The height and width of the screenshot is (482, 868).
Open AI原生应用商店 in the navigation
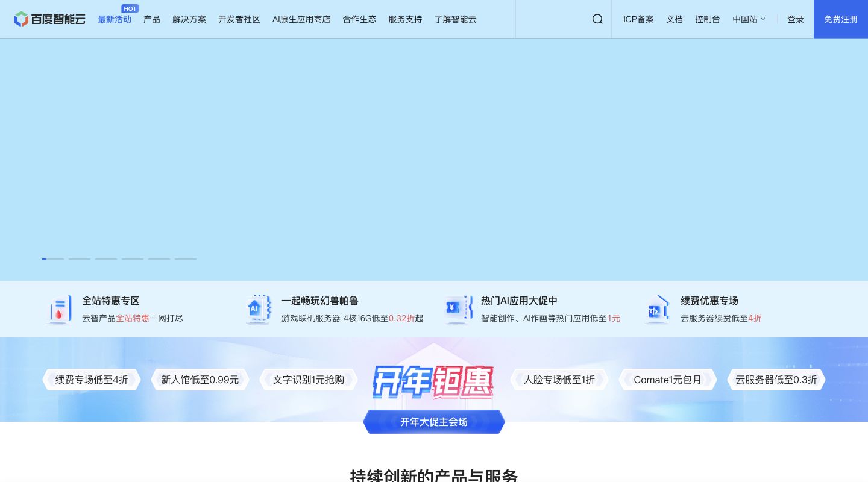pyautogui.click(x=301, y=19)
